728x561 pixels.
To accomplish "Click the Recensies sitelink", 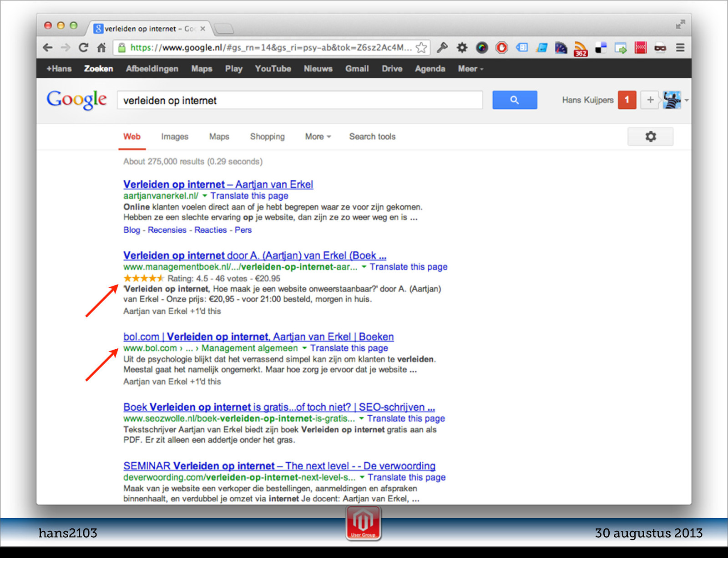I will point(167,230).
